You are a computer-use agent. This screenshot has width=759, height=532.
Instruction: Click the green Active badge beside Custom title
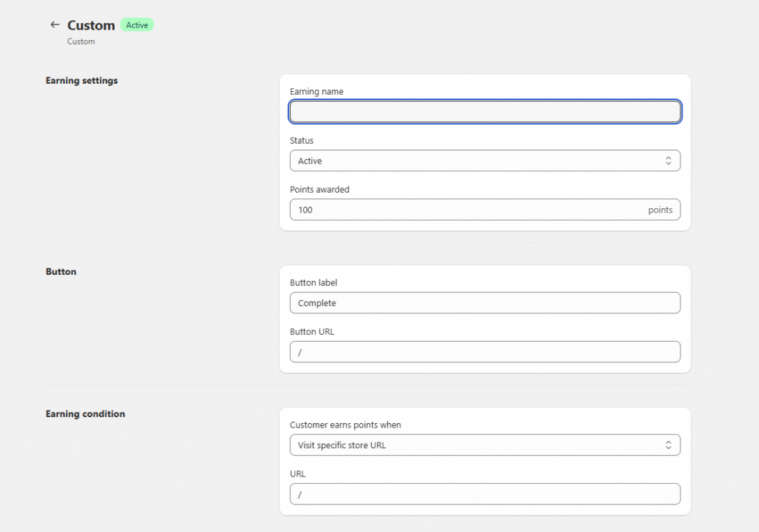point(136,24)
